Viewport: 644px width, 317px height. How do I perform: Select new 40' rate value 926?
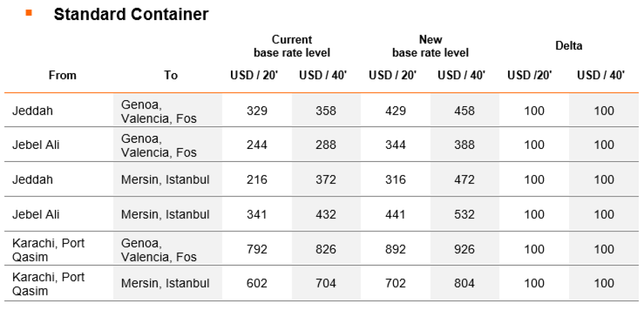(464, 249)
